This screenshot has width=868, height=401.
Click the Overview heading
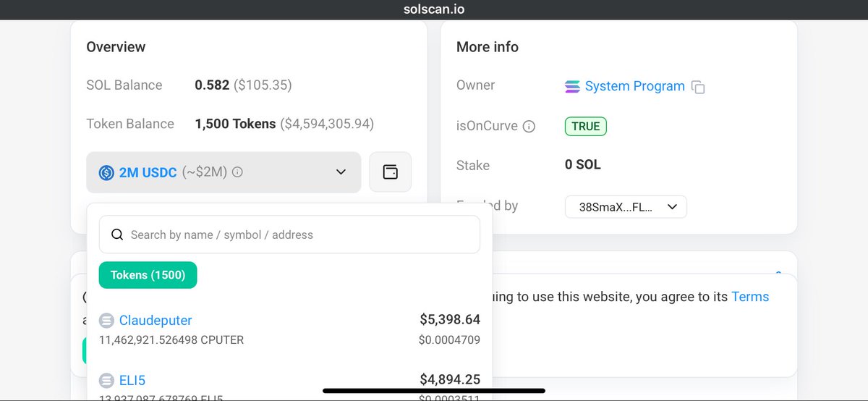pyautogui.click(x=116, y=47)
